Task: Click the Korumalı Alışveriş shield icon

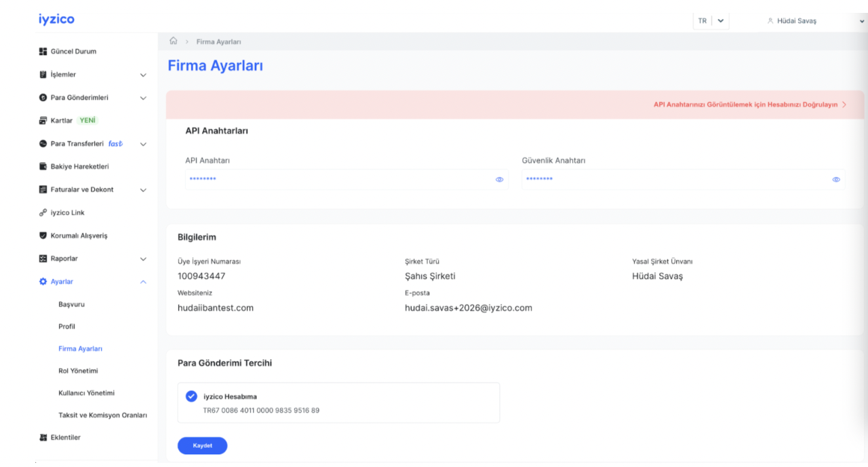Action: (x=43, y=236)
